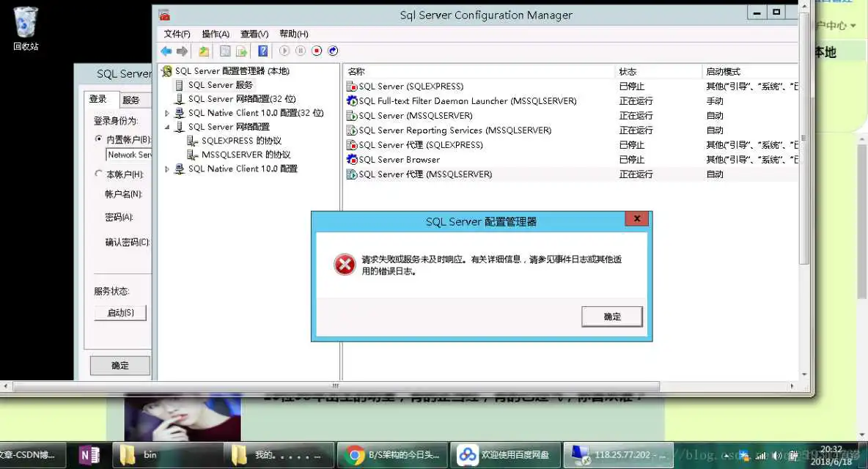Click 确定 in the error dialog
Viewport: 868px width, 469px height.
coord(611,317)
